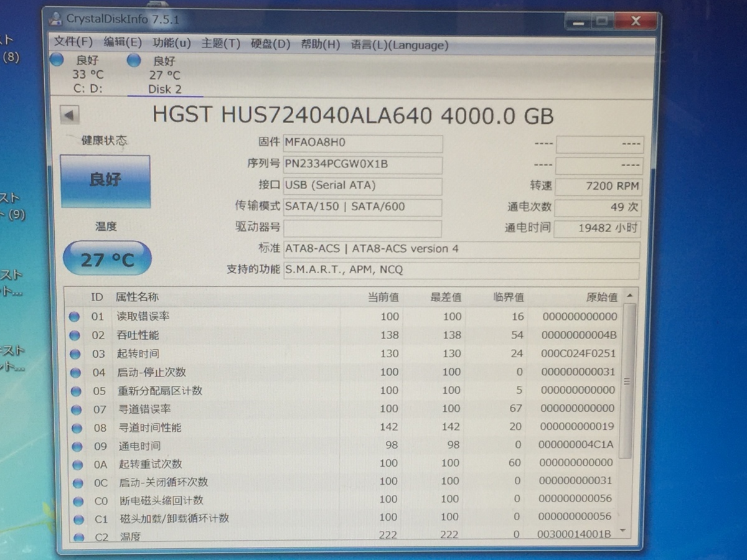Click the 最差值 column header
The image size is (747, 560).
point(446,297)
